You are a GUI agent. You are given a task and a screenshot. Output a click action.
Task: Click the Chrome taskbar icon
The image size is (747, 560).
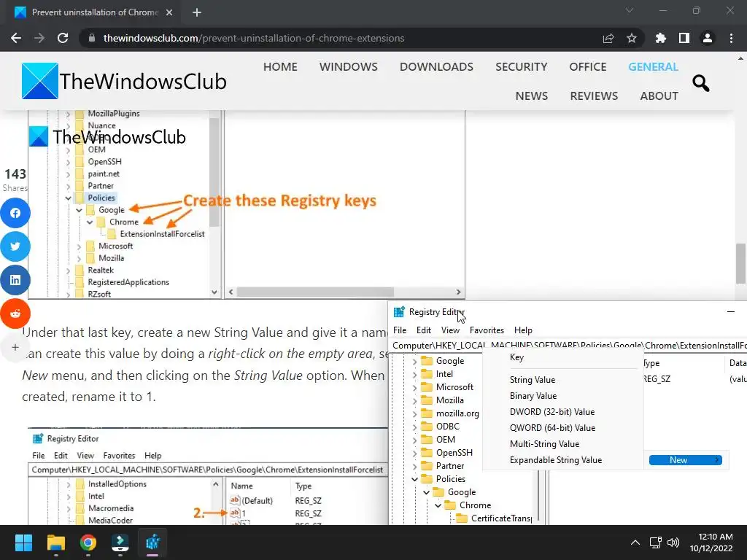click(88, 542)
